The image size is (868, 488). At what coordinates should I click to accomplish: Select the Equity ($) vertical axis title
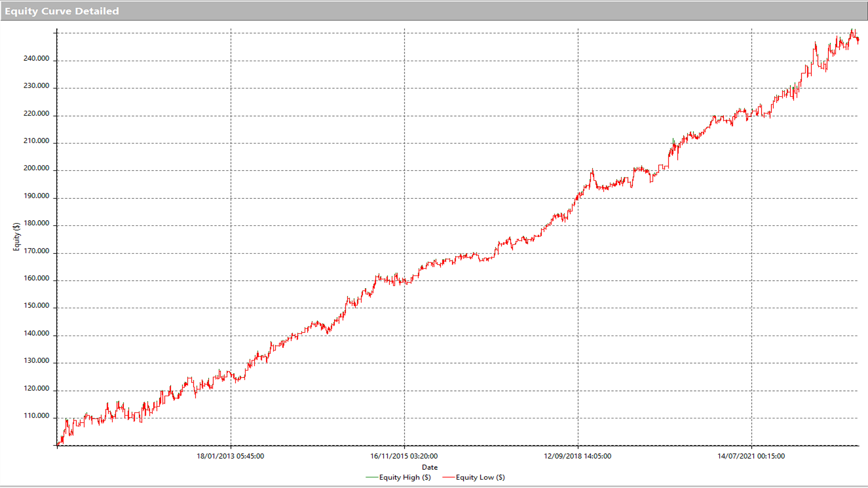pyautogui.click(x=16, y=237)
